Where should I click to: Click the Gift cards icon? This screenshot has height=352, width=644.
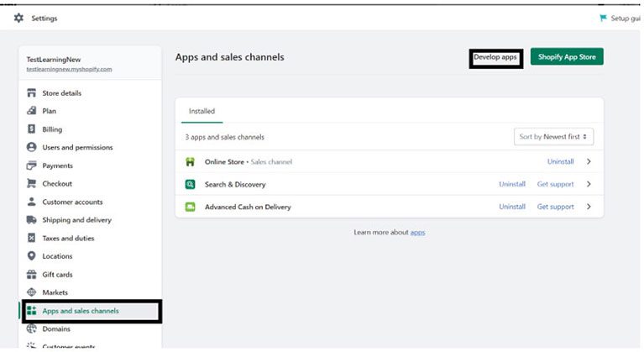click(32, 275)
